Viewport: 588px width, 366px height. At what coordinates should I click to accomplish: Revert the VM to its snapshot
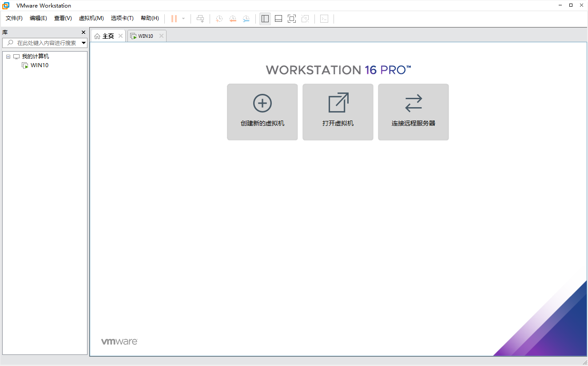pos(233,19)
